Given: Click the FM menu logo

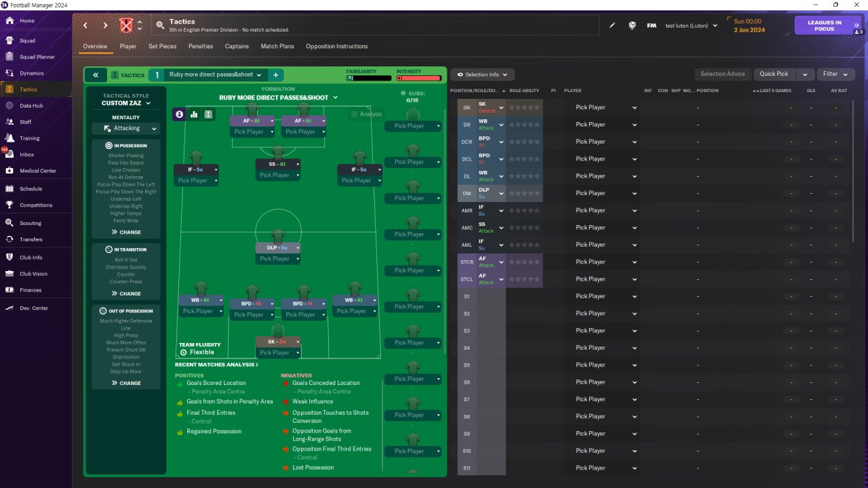Looking at the screenshot, I should point(652,26).
